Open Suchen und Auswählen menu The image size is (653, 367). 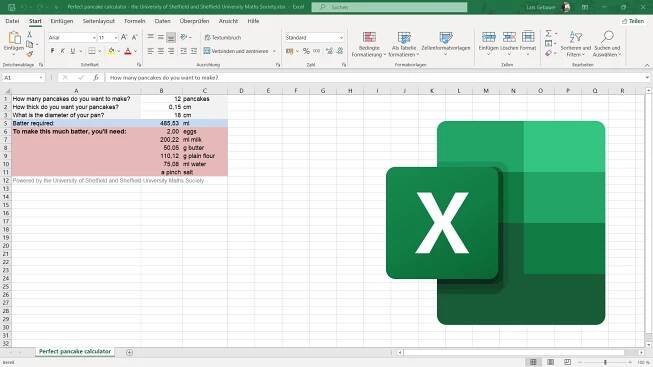tap(607, 44)
